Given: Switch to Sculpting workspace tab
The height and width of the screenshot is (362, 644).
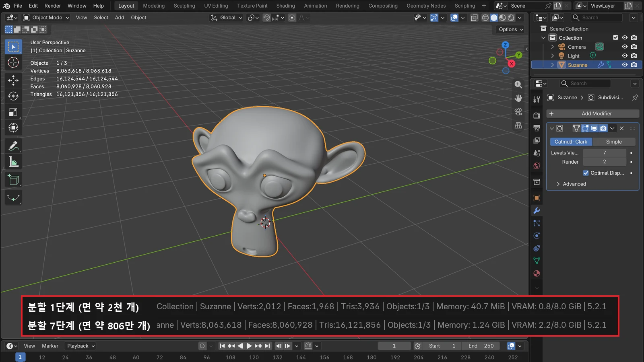Looking at the screenshot, I should coord(184,6).
